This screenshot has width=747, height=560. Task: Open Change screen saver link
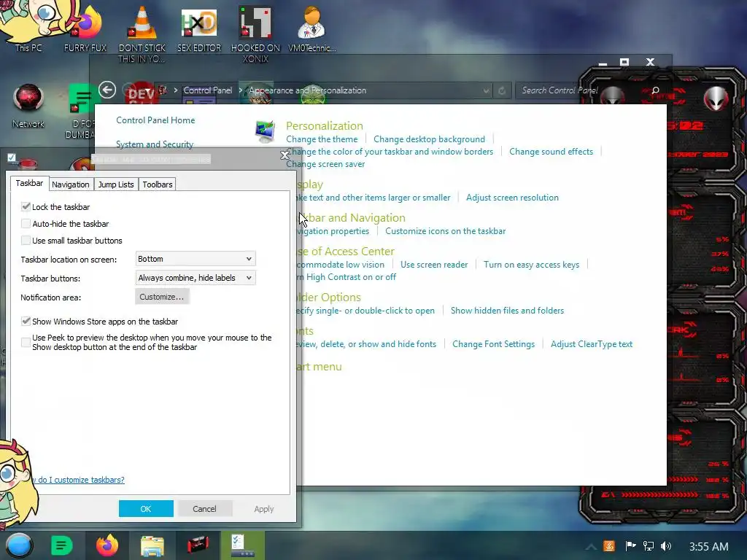tap(325, 164)
